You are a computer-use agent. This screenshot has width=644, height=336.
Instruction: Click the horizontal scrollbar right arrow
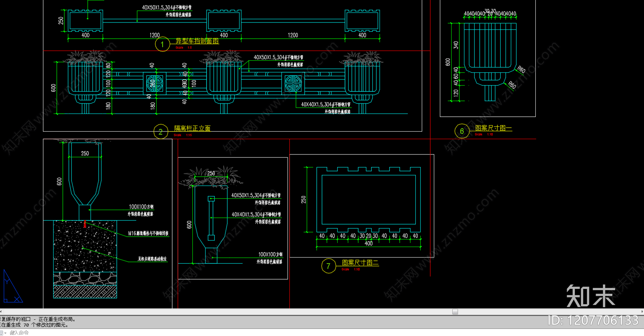pos(642,311)
